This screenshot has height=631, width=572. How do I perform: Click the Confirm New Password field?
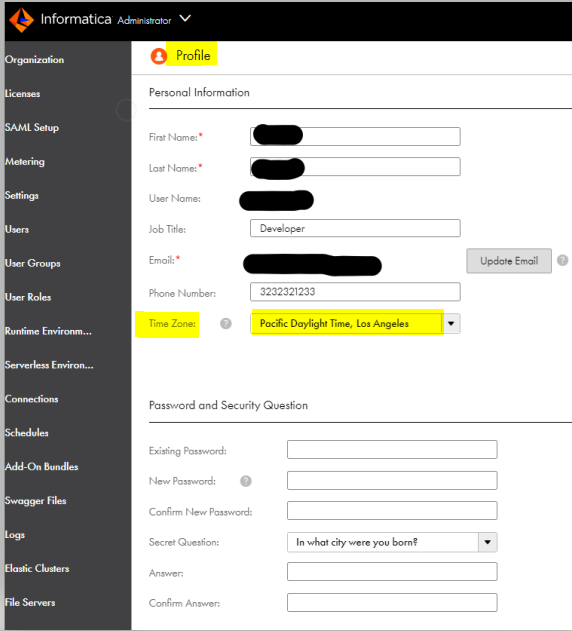pyautogui.click(x=392, y=511)
